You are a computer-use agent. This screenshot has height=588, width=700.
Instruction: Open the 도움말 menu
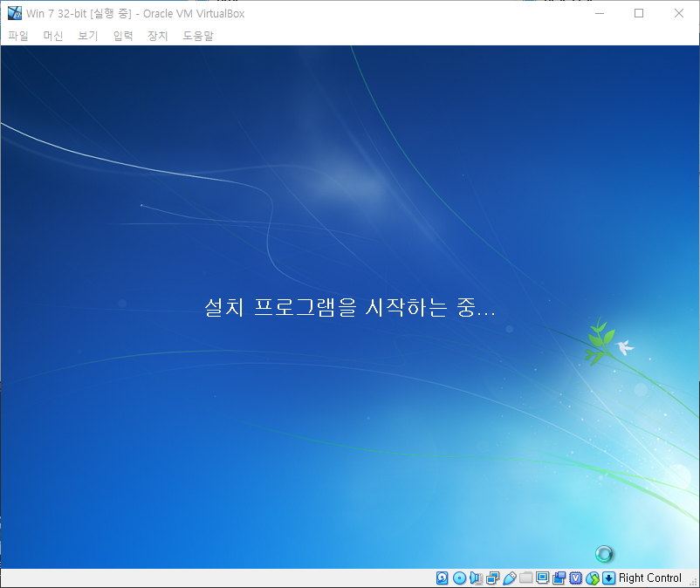[x=198, y=36]
